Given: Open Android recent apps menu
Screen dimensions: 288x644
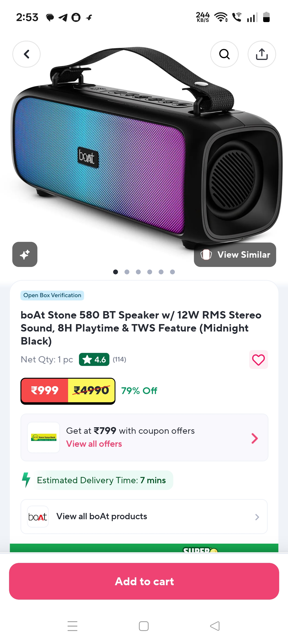Looking at the screenshot, I should (72, 626).
